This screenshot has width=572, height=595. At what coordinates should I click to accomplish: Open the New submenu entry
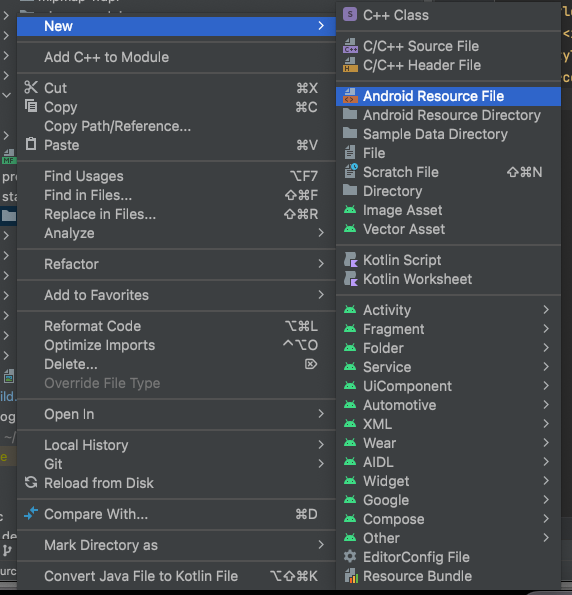pyautogui.click(x=176, y=26)
